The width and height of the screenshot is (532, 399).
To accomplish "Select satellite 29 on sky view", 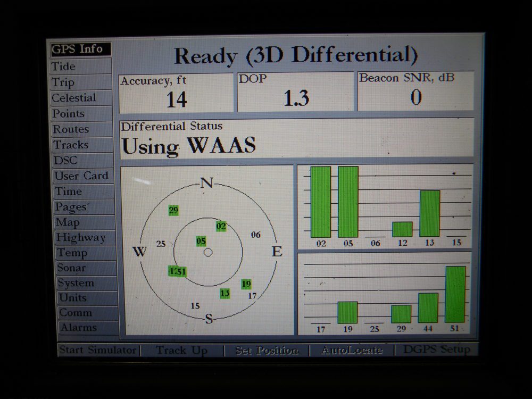I will point(173,210).
